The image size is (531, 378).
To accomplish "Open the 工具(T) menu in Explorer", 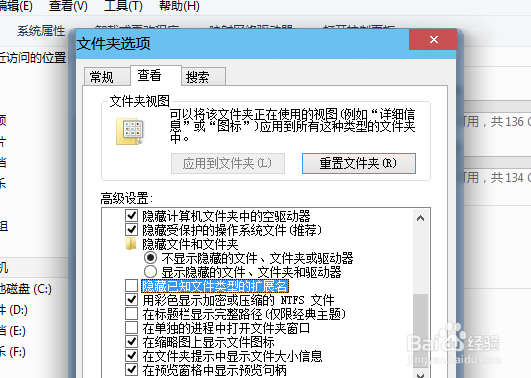I will point(123,6).
